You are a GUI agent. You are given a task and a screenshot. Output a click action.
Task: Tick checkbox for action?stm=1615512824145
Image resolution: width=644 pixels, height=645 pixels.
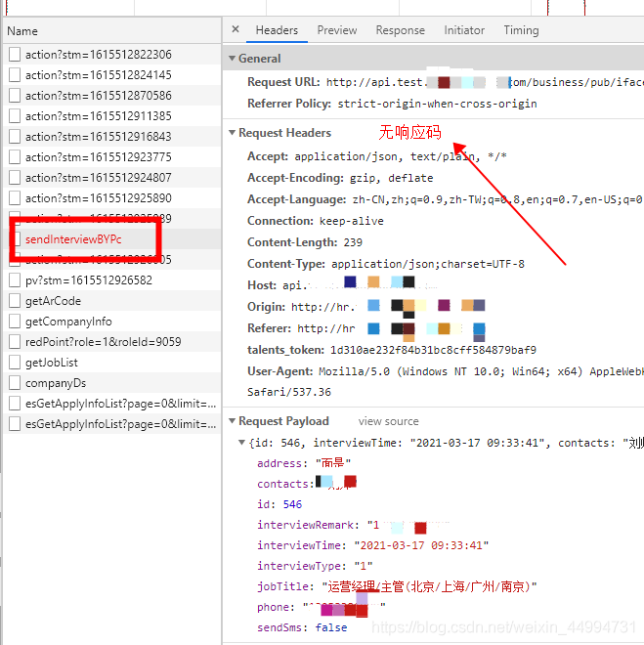coord(15,75)
